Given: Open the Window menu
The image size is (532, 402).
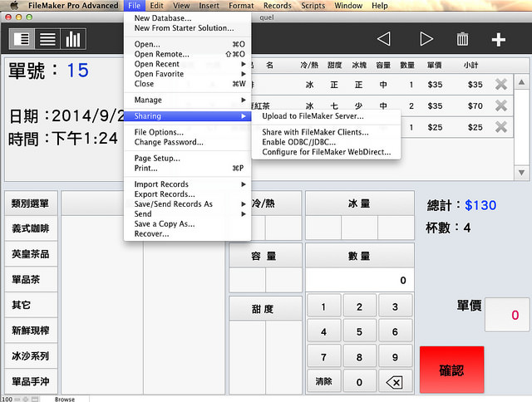Looking at the screenshot, I should (x=348, y=6).
